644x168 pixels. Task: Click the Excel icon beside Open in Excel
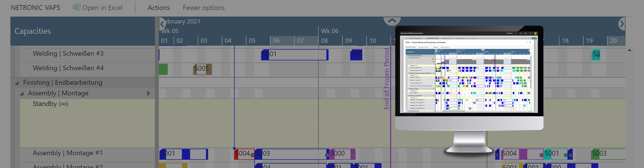coord(76,7)
